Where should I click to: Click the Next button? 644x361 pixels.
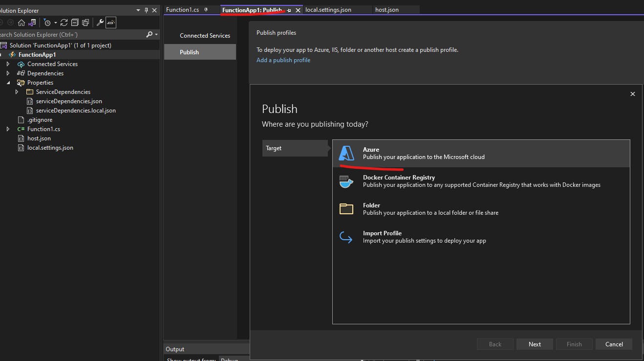point(535,344)
